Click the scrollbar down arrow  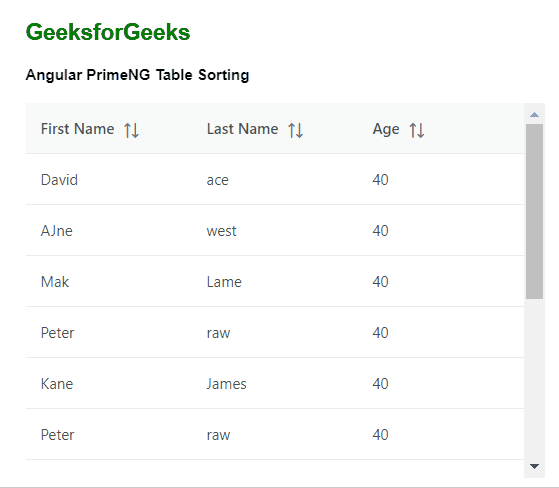(x=534, y=466)
